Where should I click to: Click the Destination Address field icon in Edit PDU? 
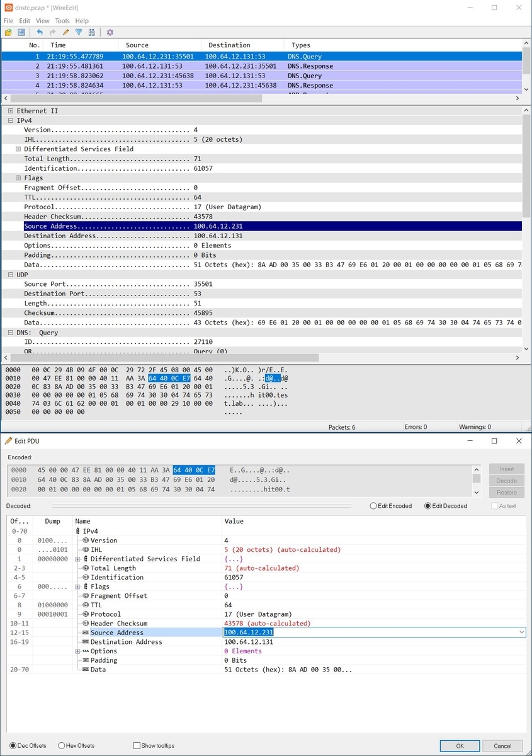coord(86,642)
